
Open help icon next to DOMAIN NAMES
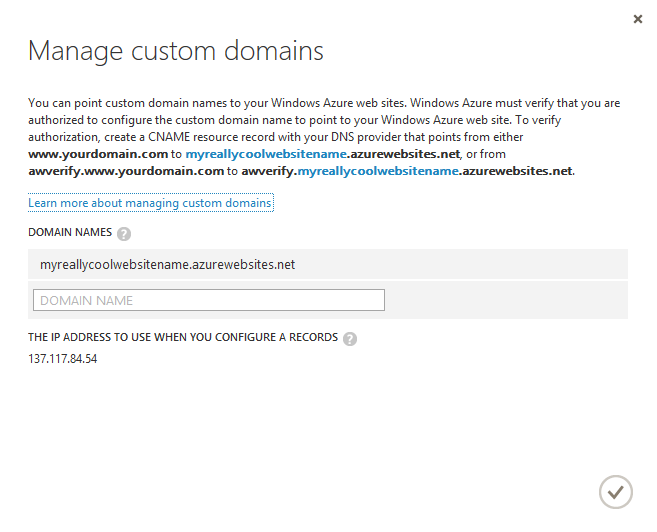pyautogui.click(x=124, y=234)
